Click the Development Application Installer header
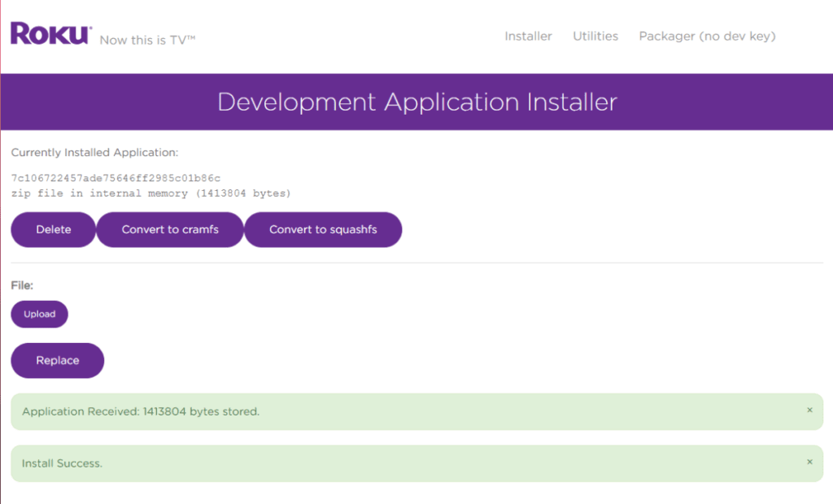 pyautogui.click(x=416, y=102)
